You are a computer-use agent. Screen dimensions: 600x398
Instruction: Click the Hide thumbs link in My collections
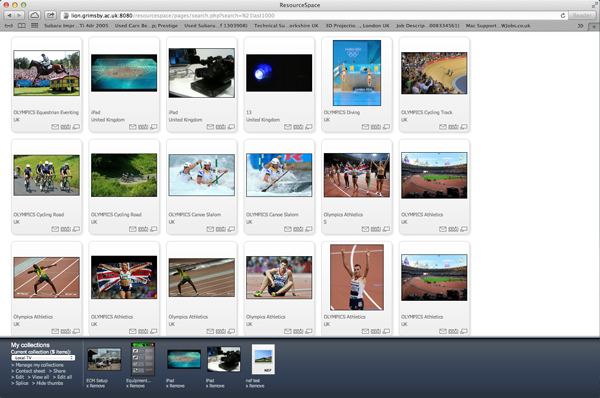point(50,383)
